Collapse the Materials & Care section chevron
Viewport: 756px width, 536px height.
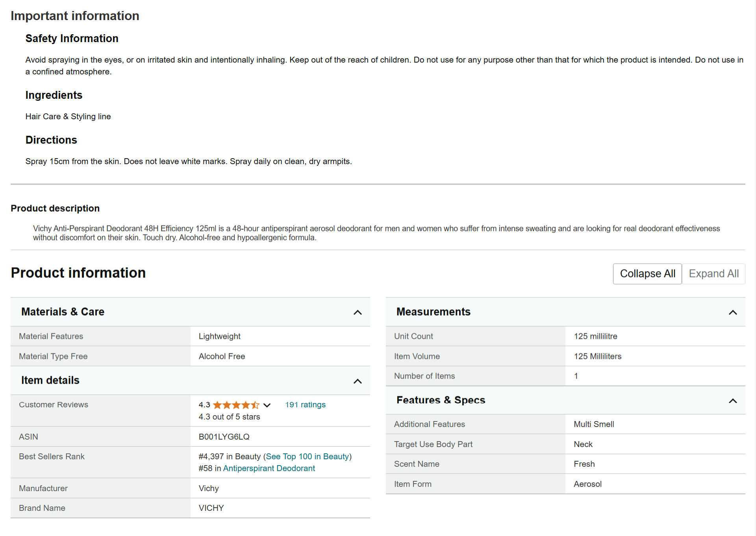(358, 312)
